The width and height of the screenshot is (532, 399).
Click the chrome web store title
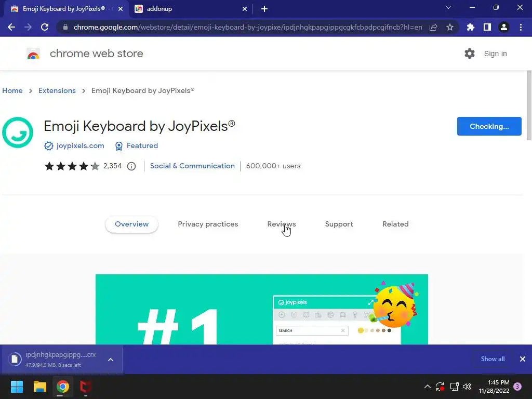coord(96,54)
